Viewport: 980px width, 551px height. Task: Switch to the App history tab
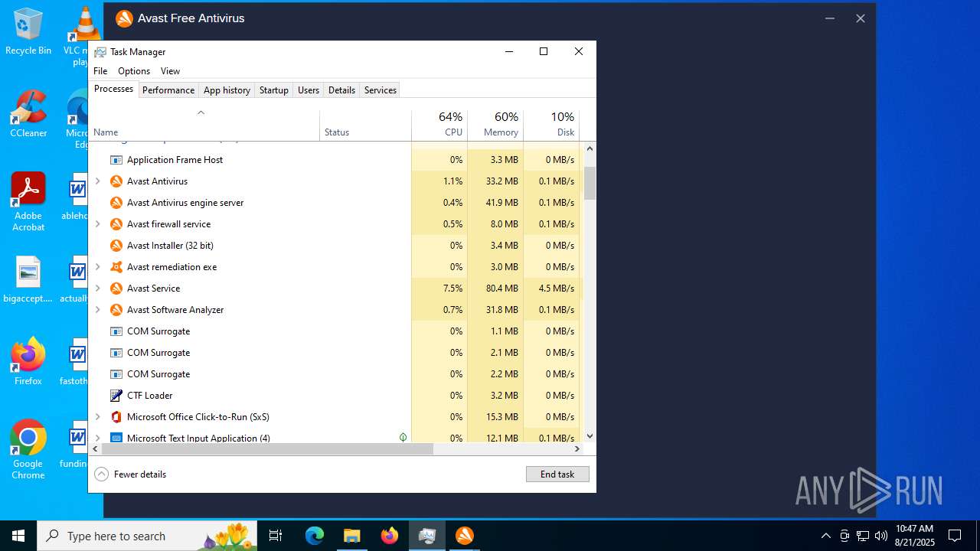coord(227,90)
